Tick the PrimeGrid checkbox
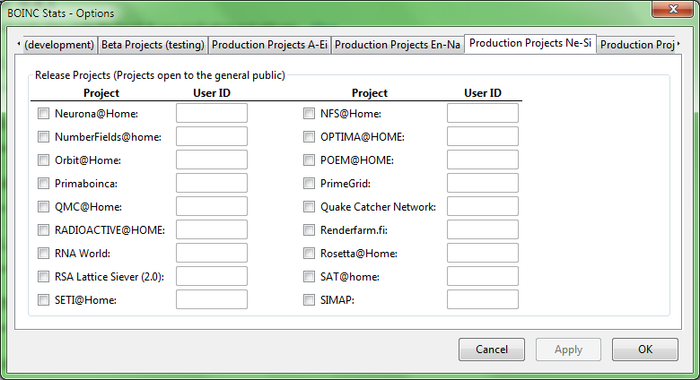The height and width of the screenshot is (380, 700). (309, 183)
